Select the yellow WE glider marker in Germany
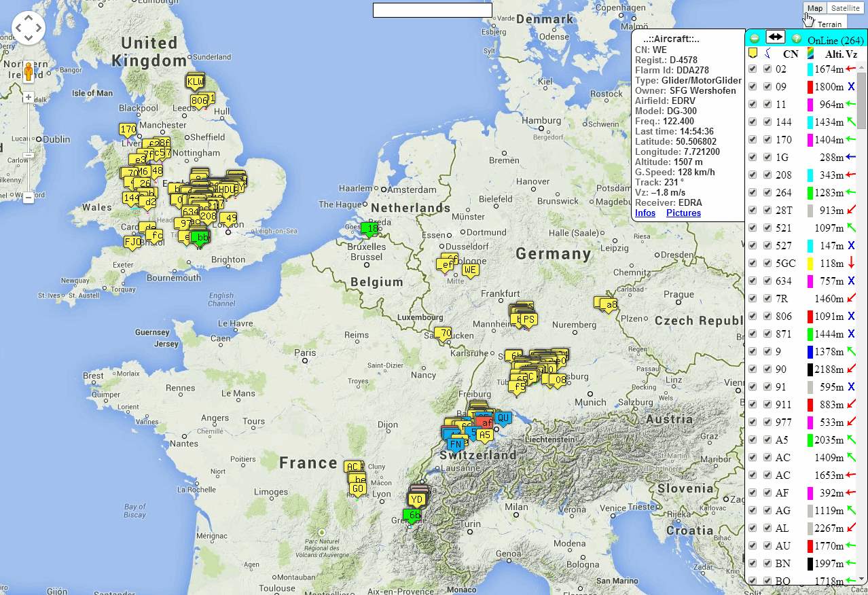Image resolution: width=868 pixels, height=595 pixels. coord(470,270)
